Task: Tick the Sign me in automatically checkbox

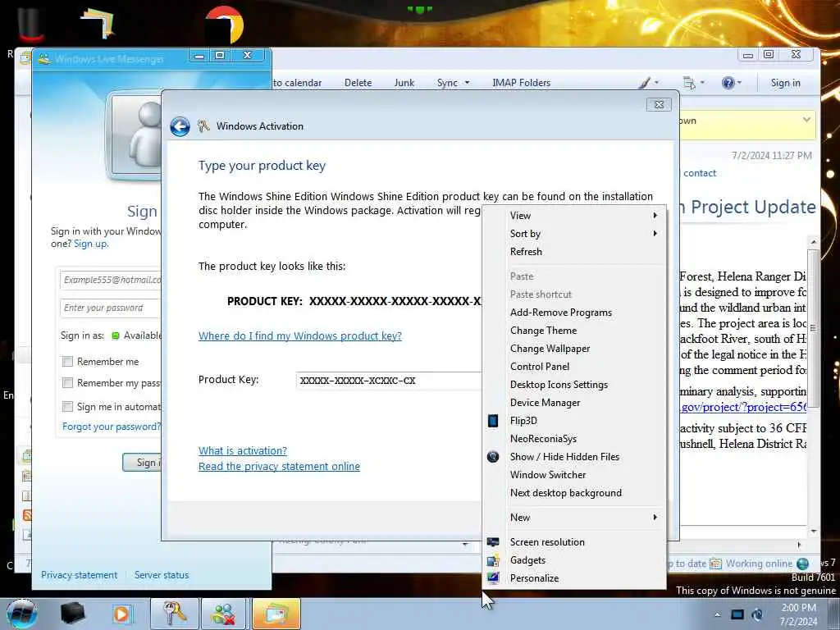Action: [67, 407]
